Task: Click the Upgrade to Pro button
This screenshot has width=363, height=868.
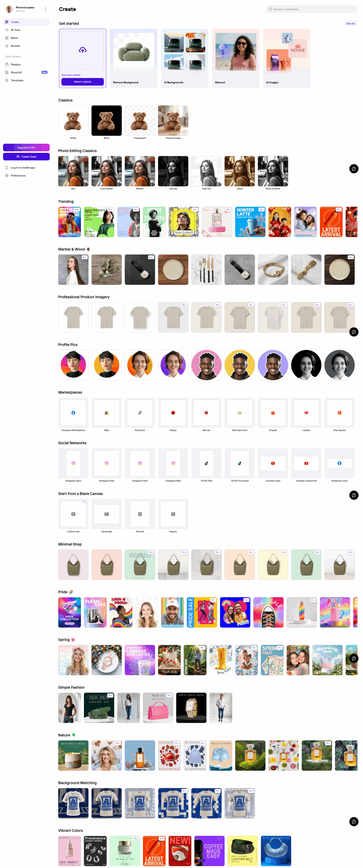Action: click(x=26, y=147)
